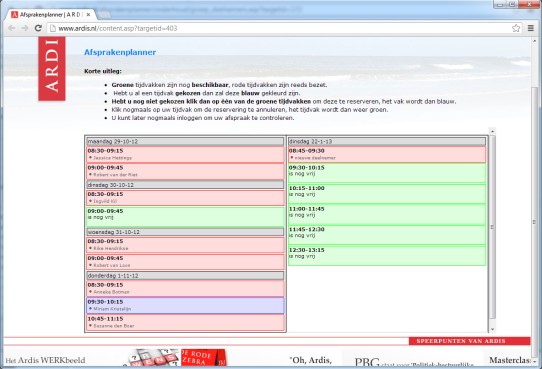Click the slot of Robert van der Riet
The width and height of the screenshot is (542, 369).
[185, 171]
